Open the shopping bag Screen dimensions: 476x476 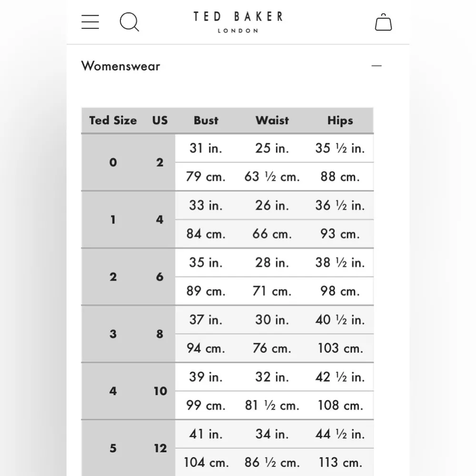(383, 22)
